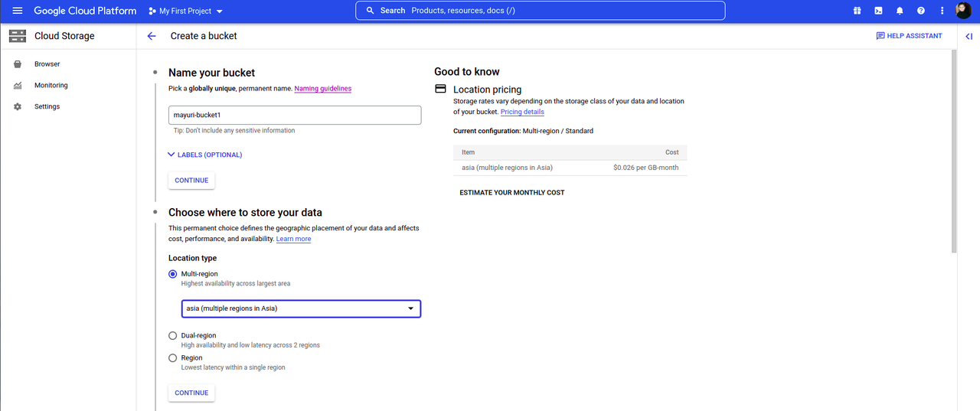Click Estimate Your Monthly Cost

coord(512,193)
